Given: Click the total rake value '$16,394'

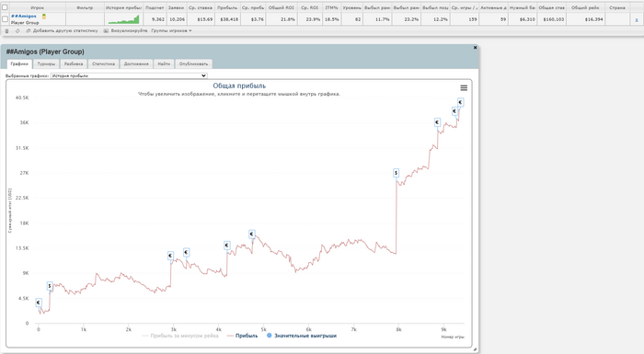Looking at the screenshot, I should click(594, 19).
